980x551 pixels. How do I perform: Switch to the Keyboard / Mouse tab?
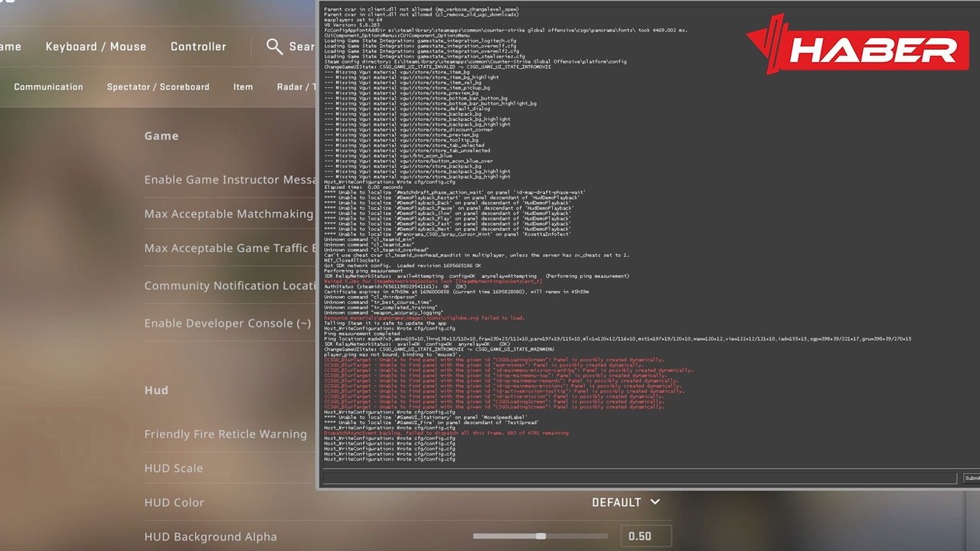click(x=96, y=47)
